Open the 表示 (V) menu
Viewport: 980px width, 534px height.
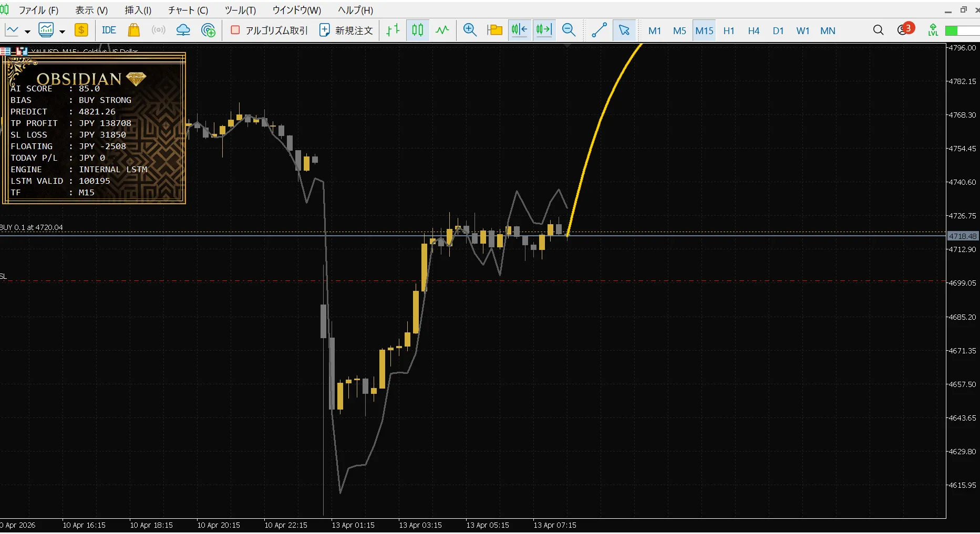(x=91, y=10)
